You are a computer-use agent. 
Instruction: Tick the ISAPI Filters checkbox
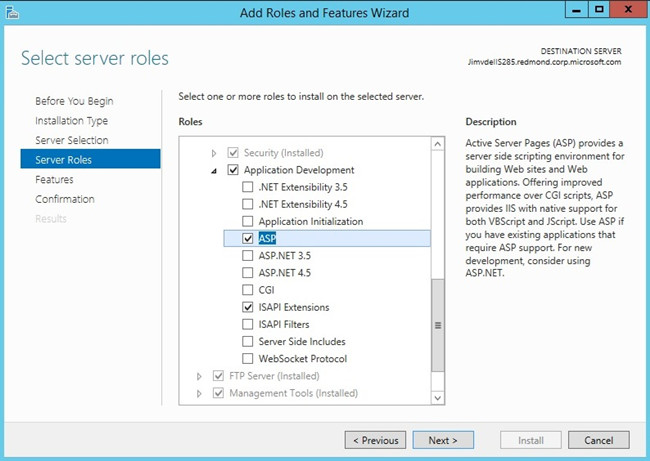(x=247, y=324)
